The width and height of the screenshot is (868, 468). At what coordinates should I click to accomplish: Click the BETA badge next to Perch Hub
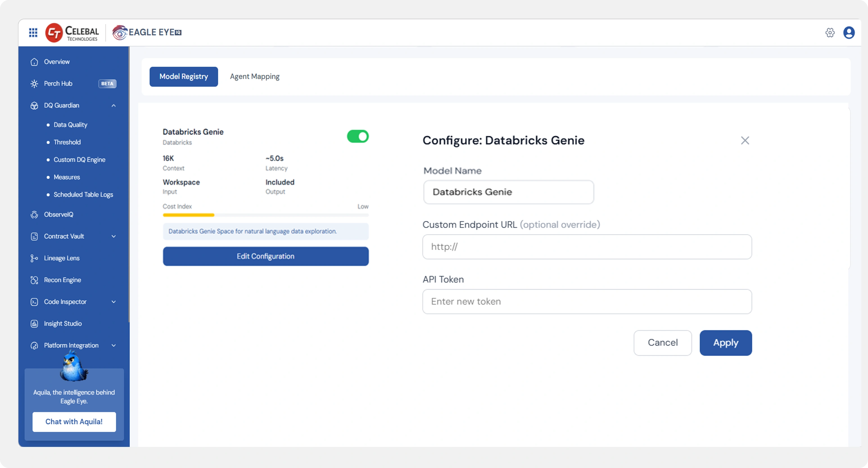[x=107, y=84]
